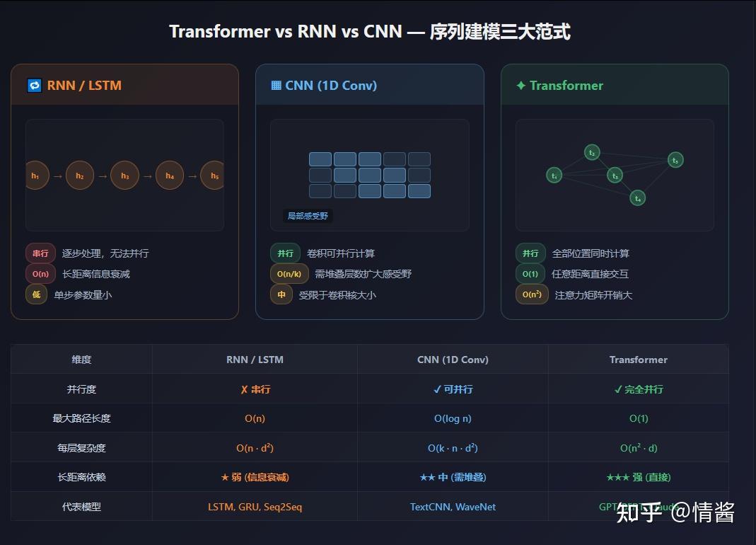Click the Transformer table column header

639,360
